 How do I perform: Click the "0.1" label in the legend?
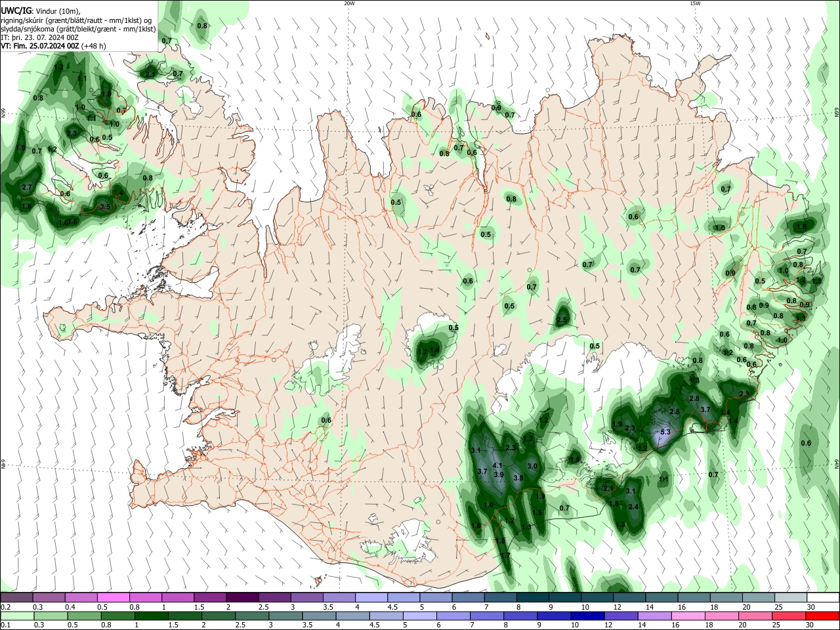[x=6, y=626]
